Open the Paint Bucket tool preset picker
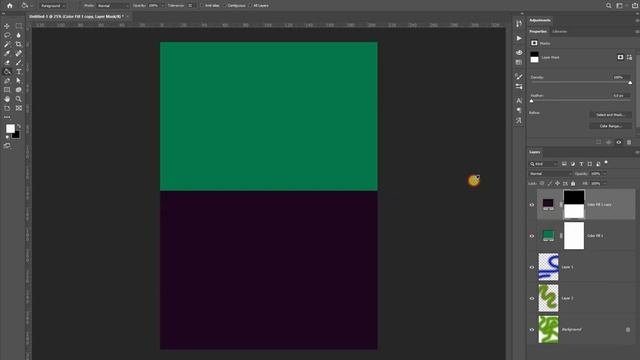 pyautogui.click(x=27, y=6)
